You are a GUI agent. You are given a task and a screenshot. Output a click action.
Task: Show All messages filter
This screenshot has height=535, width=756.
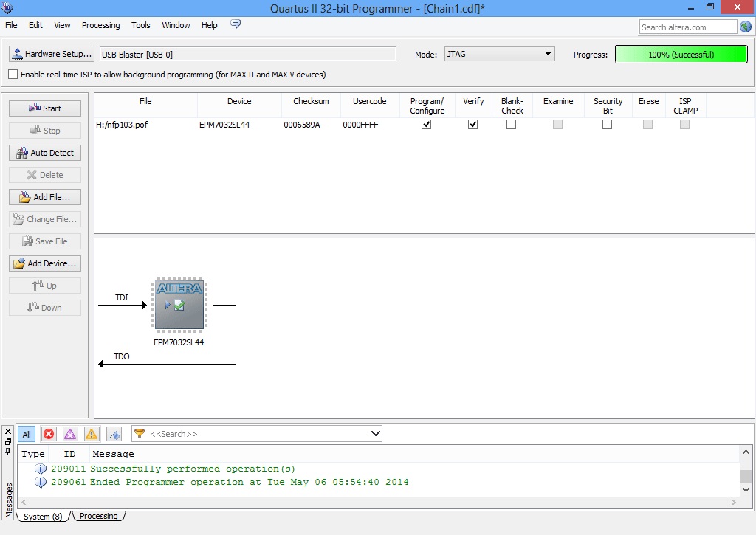(x=27, y=434)
